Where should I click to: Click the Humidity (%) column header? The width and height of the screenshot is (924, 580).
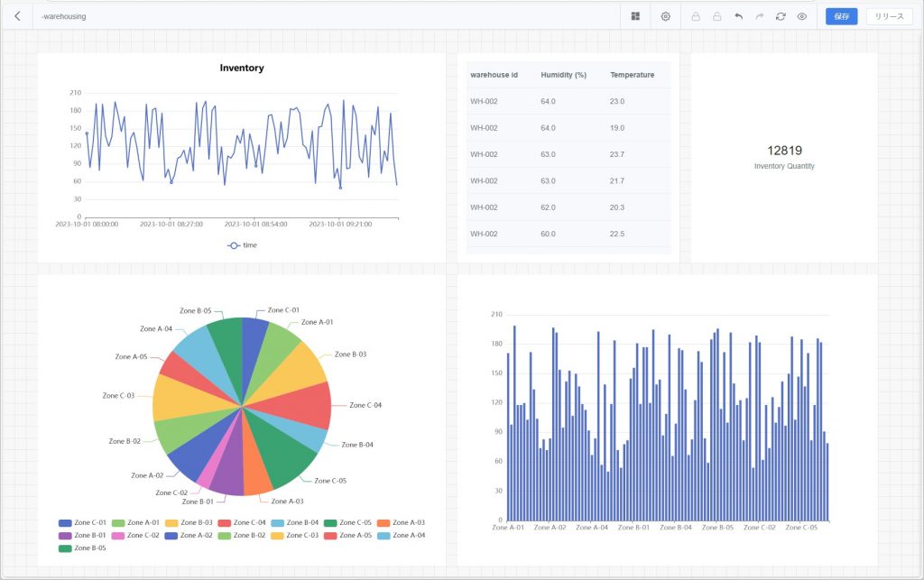(563, 75)
